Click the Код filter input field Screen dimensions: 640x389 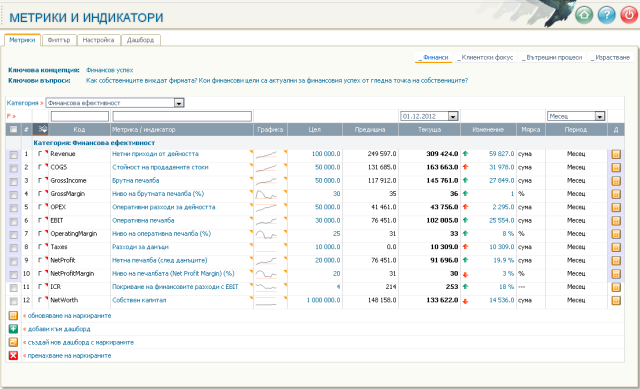[80, 116]
